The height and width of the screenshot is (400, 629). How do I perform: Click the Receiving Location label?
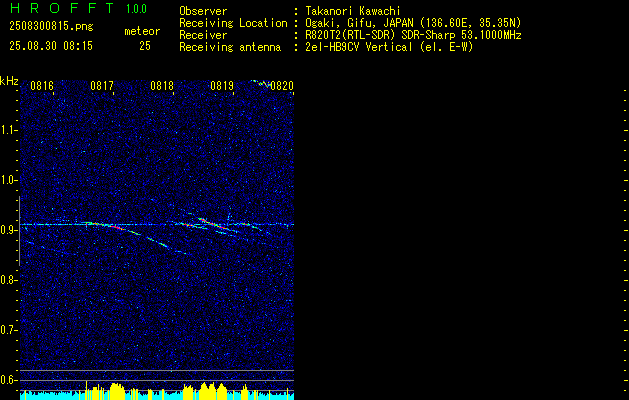coord(233,23)
